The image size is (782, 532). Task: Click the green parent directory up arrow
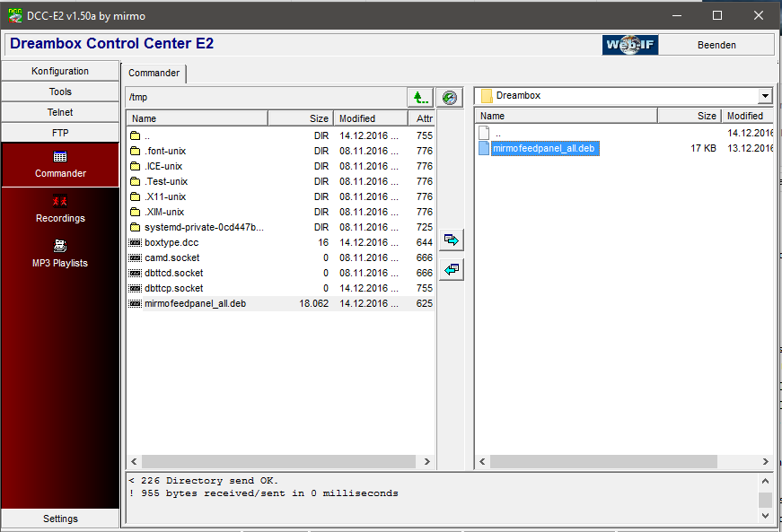click(x=420, y=97)
